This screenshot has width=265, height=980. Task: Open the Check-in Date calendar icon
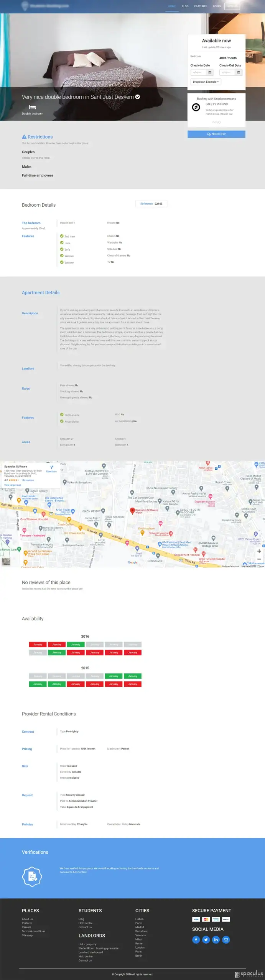click(x=210, y=72)
